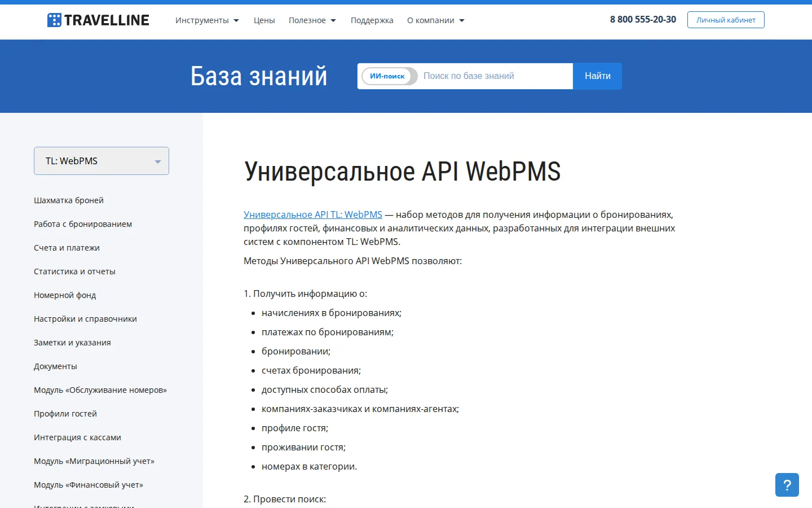This screenshot has width=812, height=508.
Task: Open Профили гостей section
Action: (x=65, y=414)
